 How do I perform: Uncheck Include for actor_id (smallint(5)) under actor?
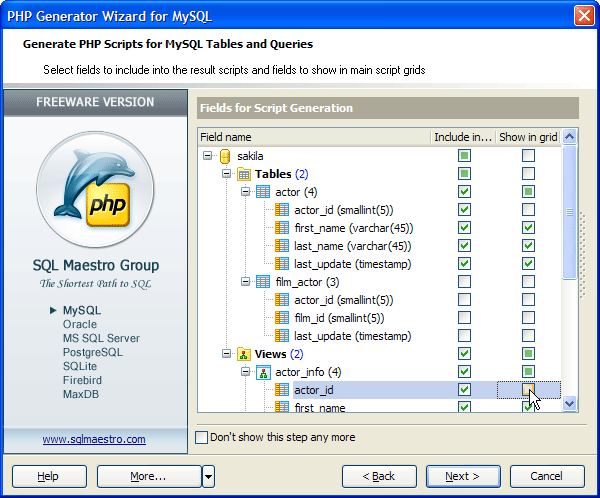click(x=464, y=210)
